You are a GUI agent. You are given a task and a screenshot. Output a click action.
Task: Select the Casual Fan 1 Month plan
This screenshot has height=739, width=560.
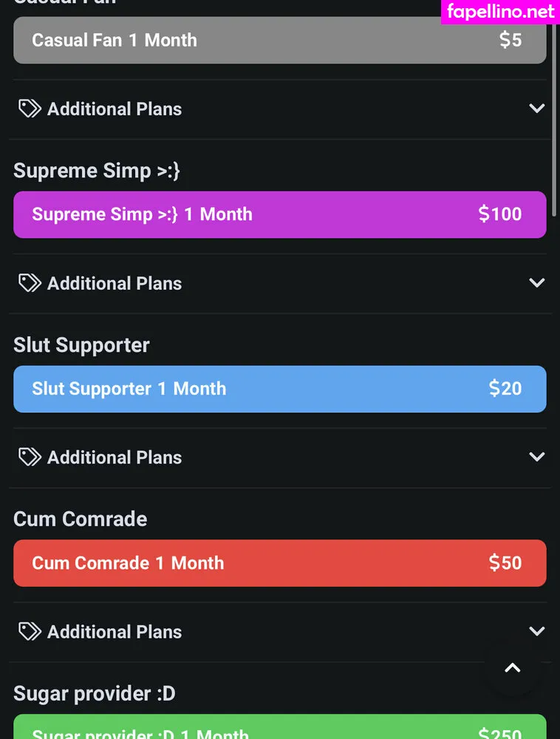tap(279, 40)
